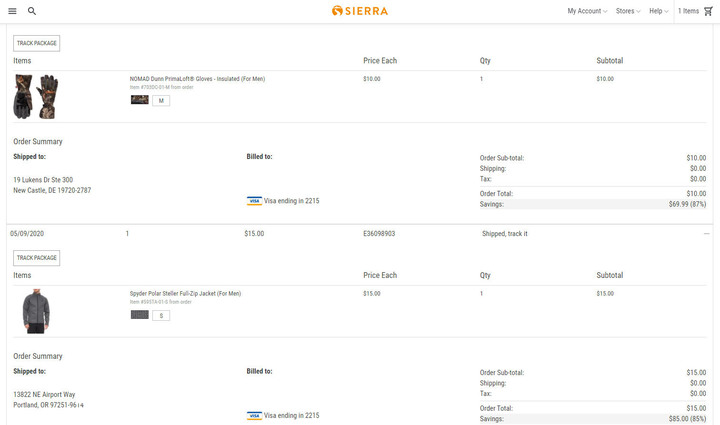Click the first Order Summary heading
Image resolution: width=720 pixels, height=425 pixels.
(38, 141)
